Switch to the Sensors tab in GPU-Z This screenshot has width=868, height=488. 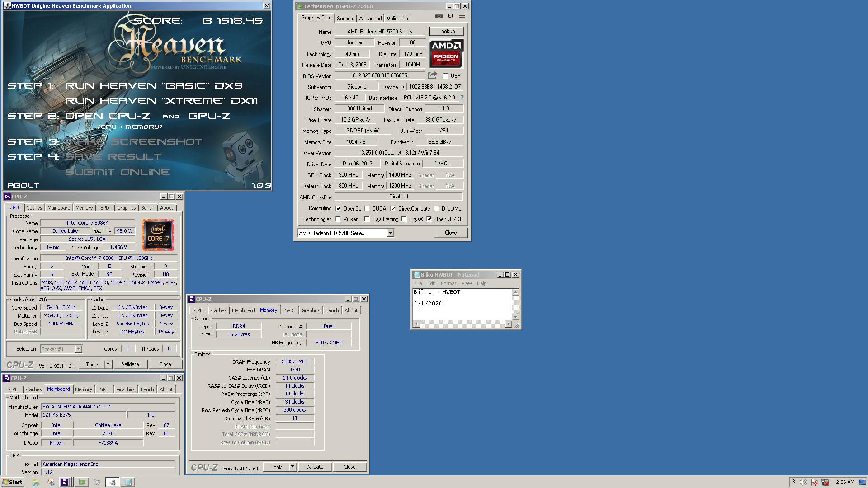(x=345, y=19)
